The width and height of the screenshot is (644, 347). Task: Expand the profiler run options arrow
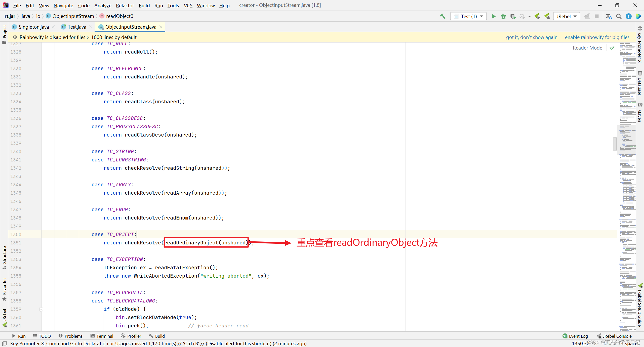coord(530,16)
